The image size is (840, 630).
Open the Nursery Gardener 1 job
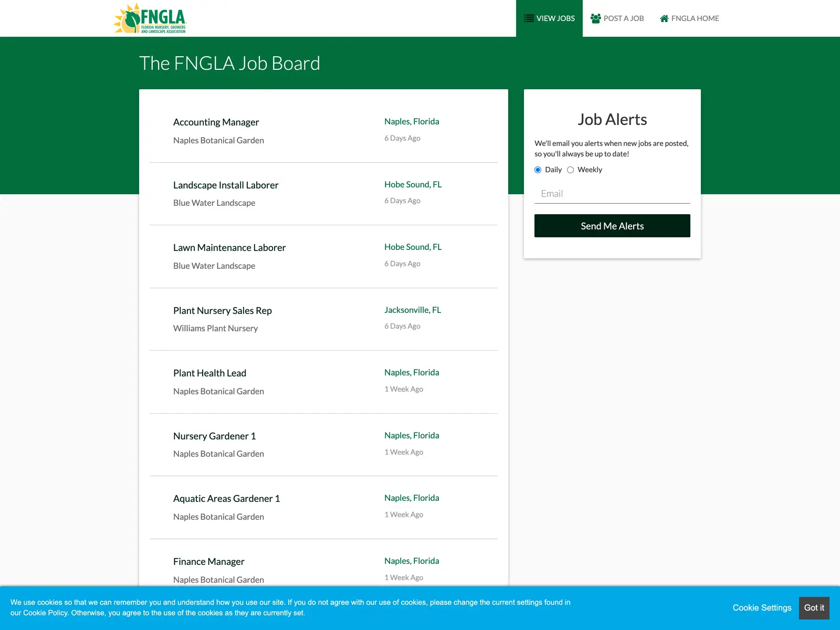point(215,436)
